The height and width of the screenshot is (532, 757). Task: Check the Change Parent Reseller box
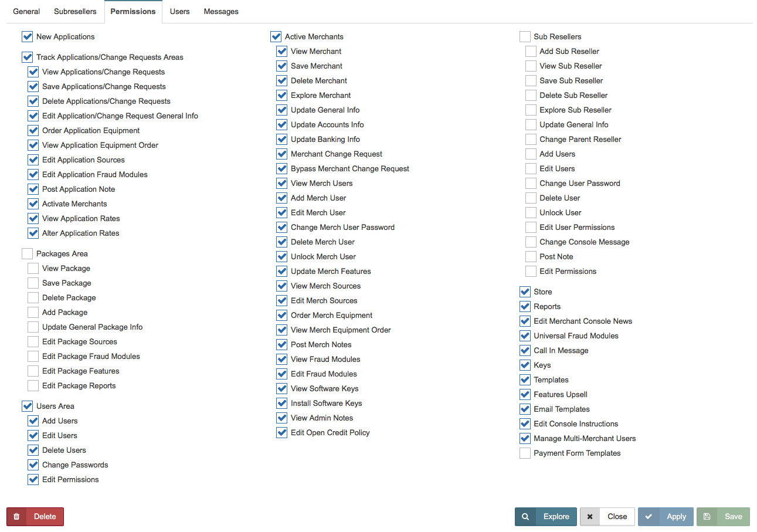coord(531,140)
